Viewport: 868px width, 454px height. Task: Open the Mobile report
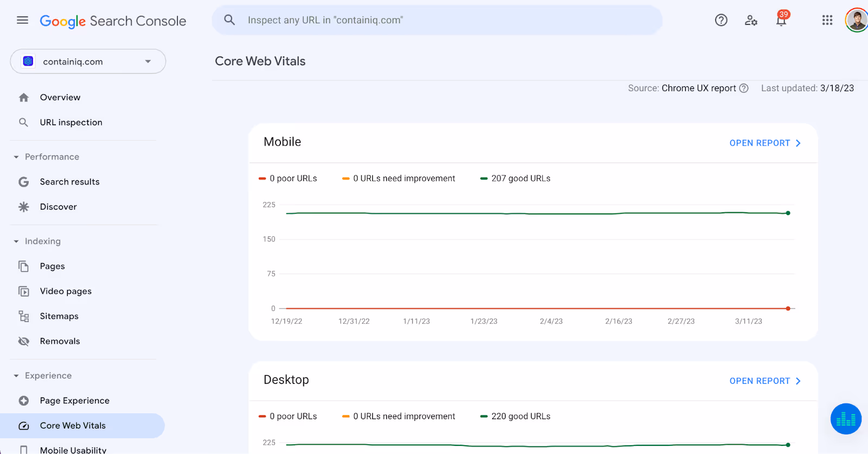point(765,143)
